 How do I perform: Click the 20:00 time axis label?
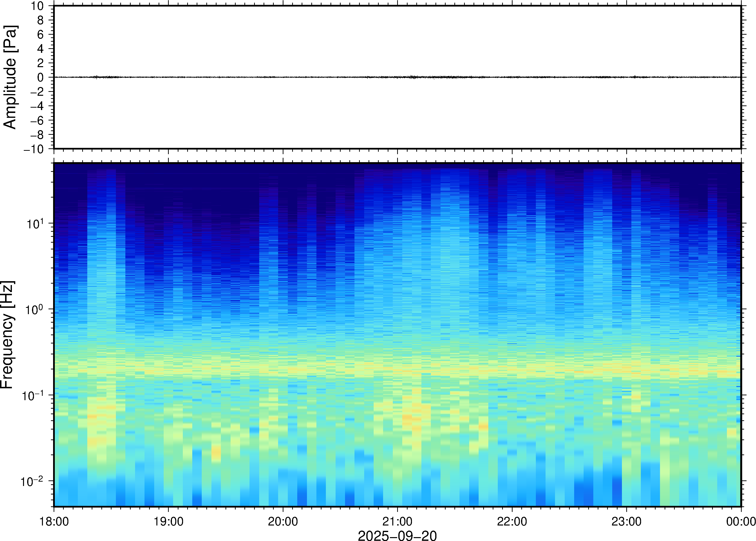pyautogui.click(x=283, y=521)
